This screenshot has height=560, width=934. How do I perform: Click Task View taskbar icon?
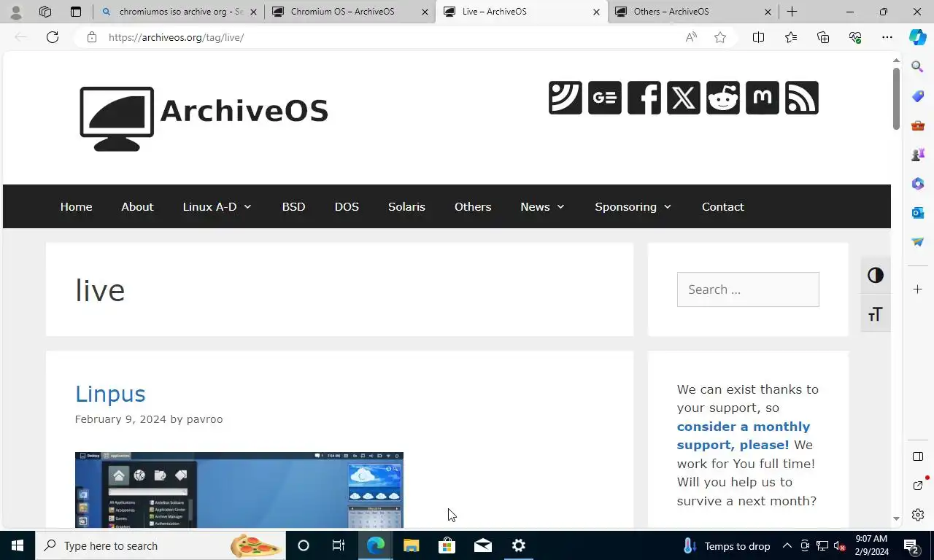coord(339,545)
